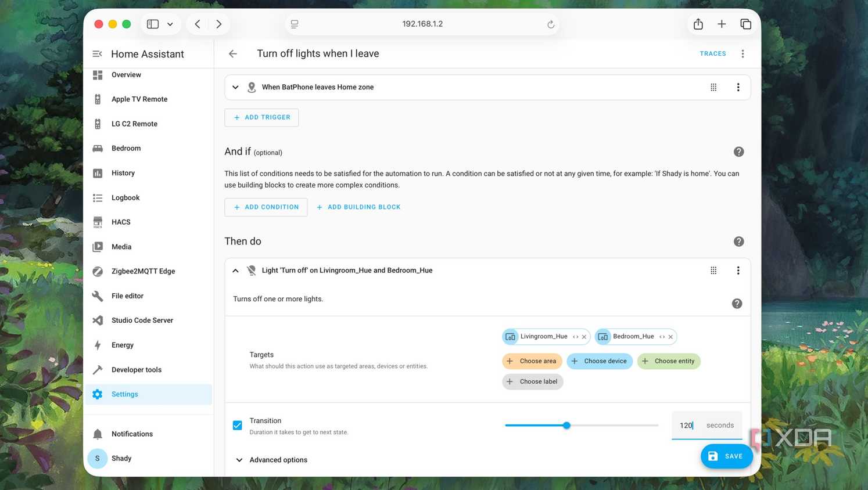Show Safari tab overview
Screen dimensions: 868x490
[x=745, y=24]
